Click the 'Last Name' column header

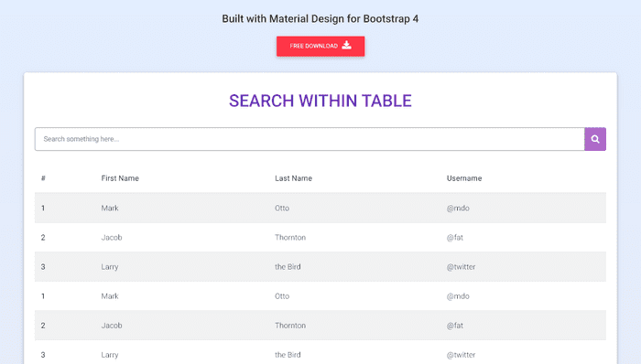[294, 178]
